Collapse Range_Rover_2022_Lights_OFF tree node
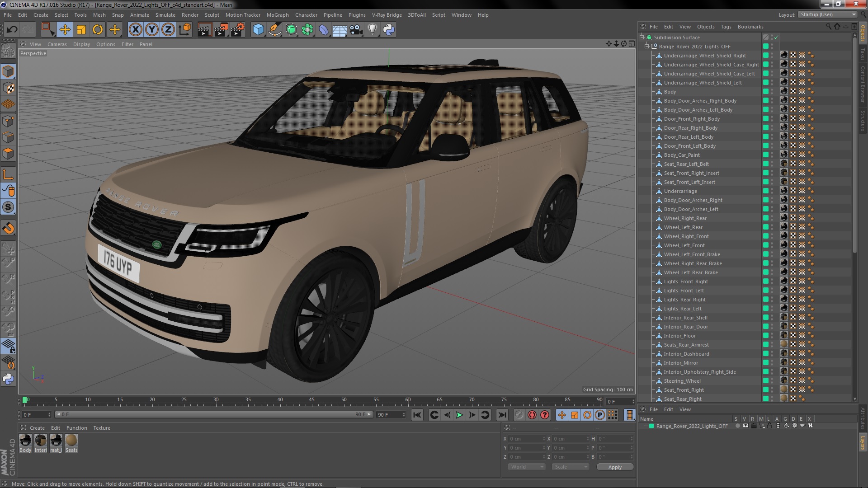868x488 pixels. pyautogui.click(x=646, y=46)
